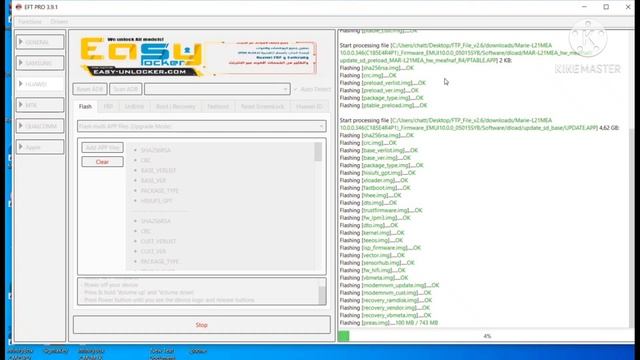The width and height of the screenshot is (640, 360).
Task: Click the Easy Unlocker banner image
Action: click(x=198, y=56)
